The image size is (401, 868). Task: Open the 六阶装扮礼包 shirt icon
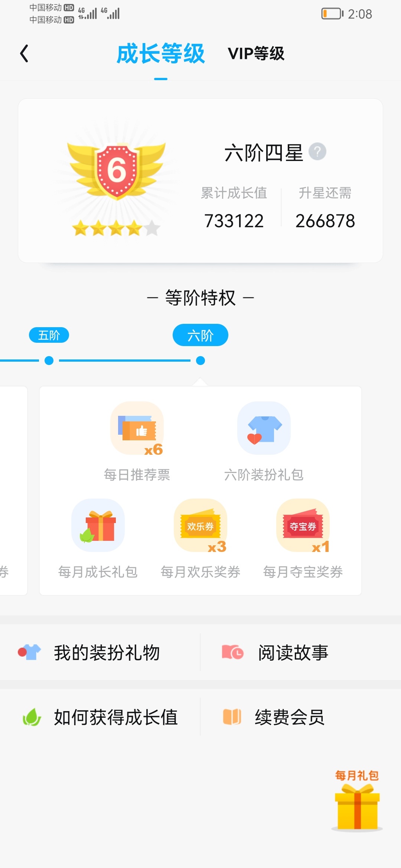[264, 428]
